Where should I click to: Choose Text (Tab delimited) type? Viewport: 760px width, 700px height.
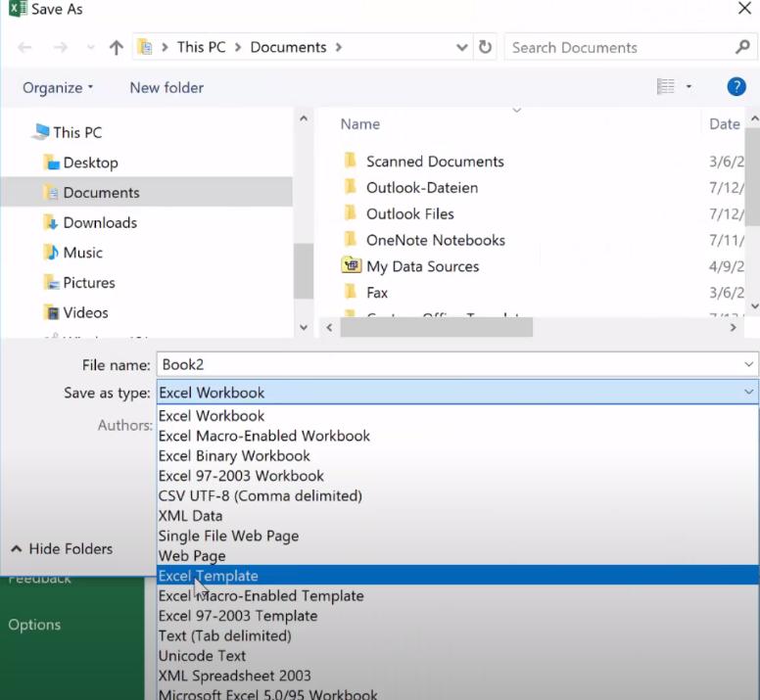pos(457,635)
